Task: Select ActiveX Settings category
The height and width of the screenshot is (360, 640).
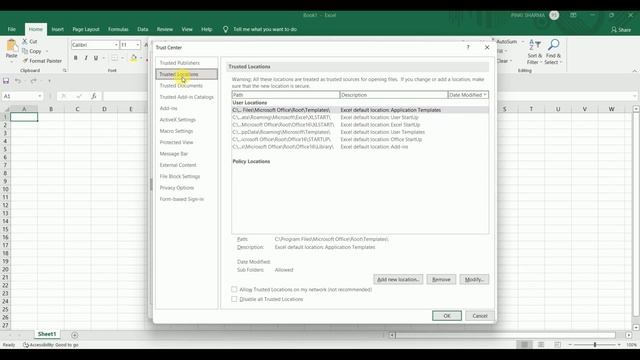Action: (178, 120)
